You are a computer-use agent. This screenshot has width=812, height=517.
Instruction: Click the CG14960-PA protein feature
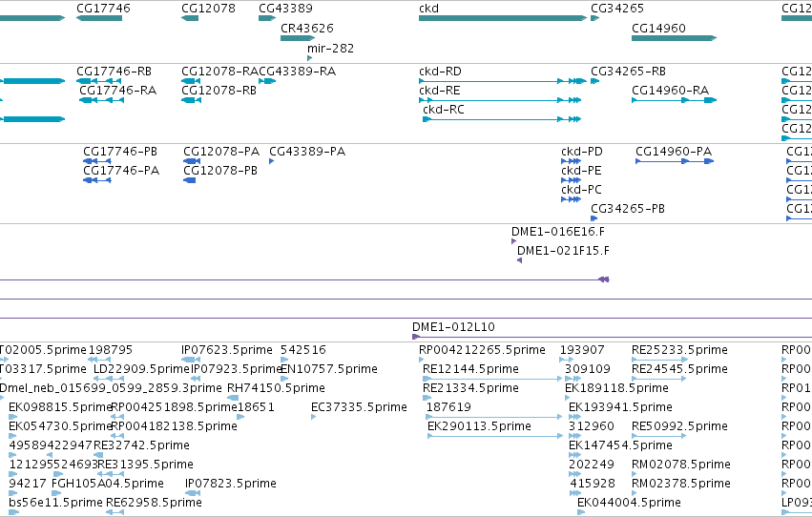[x=675, y=161]
